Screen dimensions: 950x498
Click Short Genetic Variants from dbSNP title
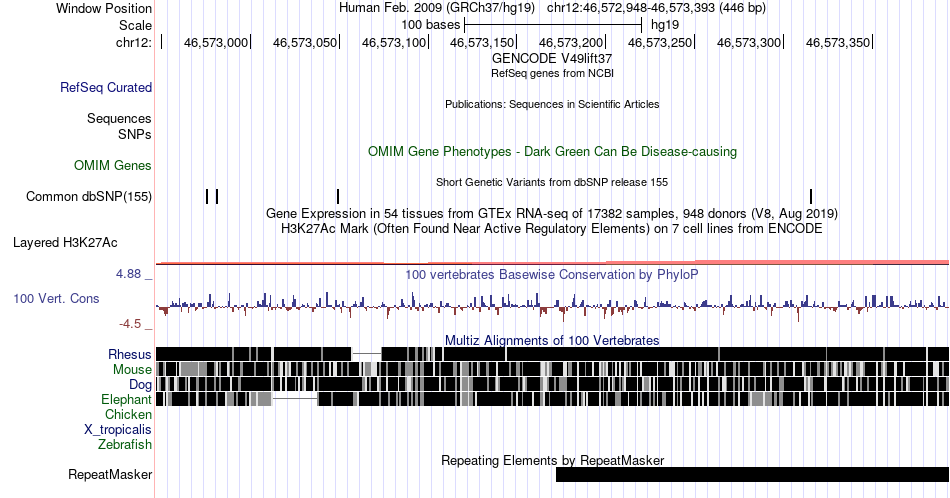tap(552, 182)
